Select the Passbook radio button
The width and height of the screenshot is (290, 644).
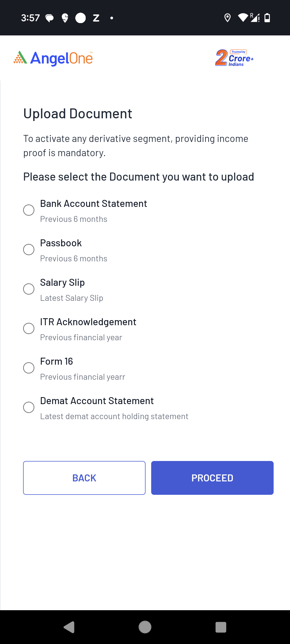[x=29, y=250]
